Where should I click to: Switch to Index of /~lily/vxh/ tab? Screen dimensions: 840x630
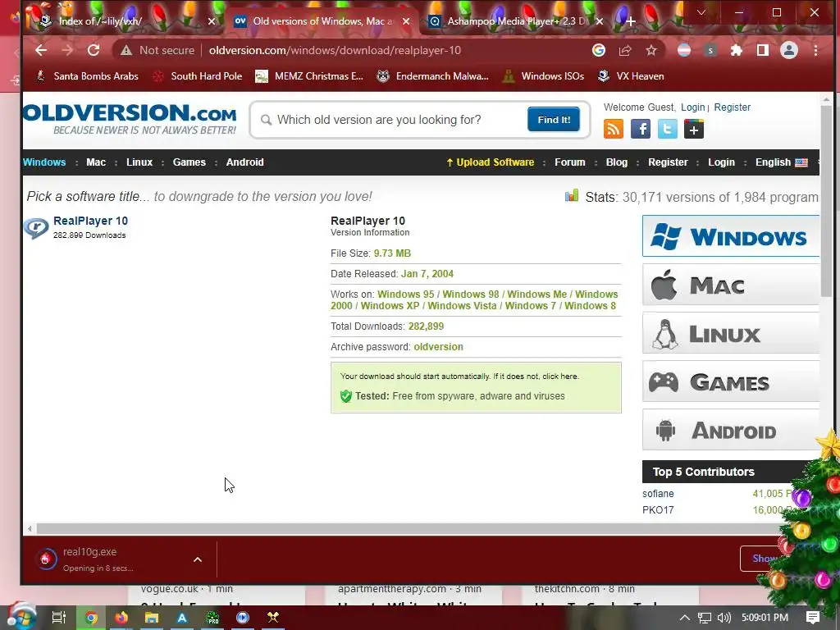tap(100, 21)
